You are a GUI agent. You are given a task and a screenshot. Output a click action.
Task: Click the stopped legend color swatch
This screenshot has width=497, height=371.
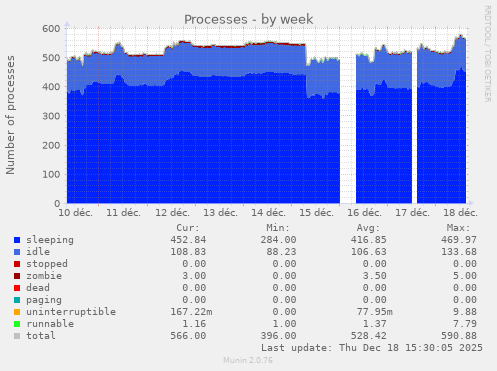tap(17, 264)
